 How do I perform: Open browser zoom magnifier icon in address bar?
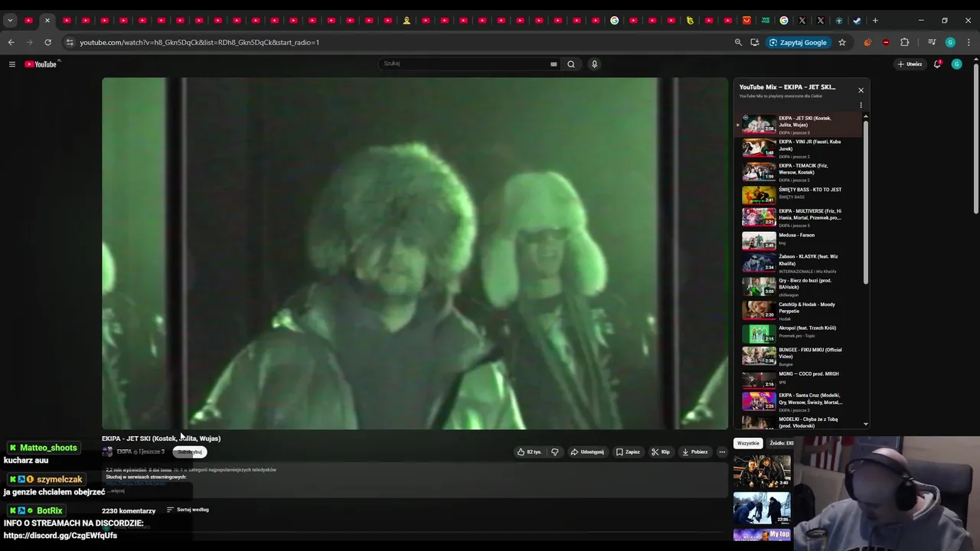coord(738,42)
